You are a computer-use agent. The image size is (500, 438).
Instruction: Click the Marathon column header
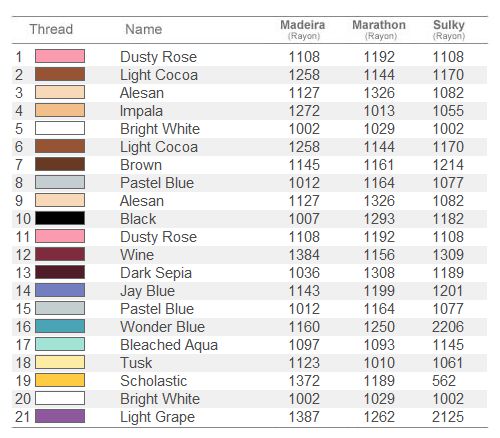pos(379,29)
